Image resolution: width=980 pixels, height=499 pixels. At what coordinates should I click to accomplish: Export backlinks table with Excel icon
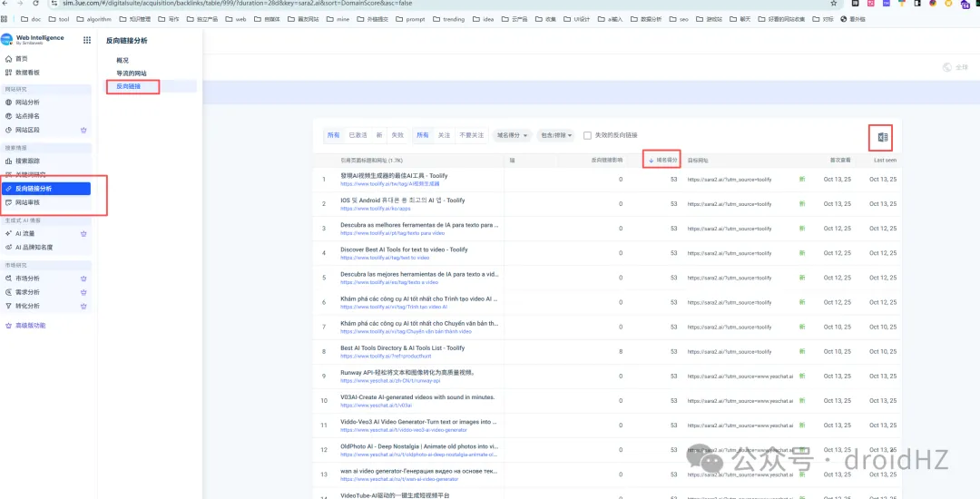click(882, 137)
